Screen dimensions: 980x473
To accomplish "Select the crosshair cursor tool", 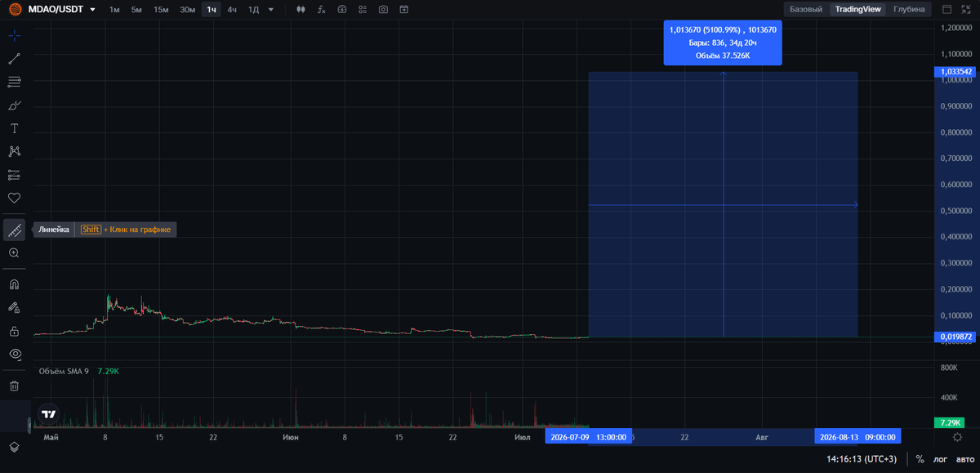I will [14, 36].
